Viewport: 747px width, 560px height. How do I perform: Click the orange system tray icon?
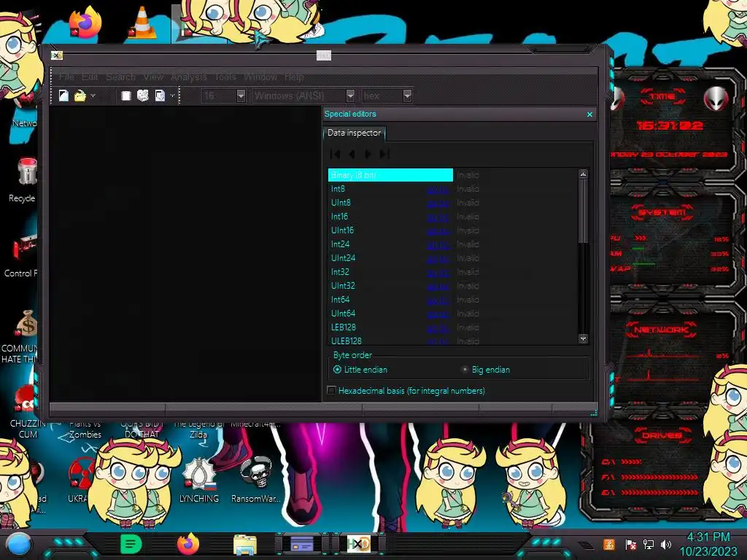pos(608,544)
